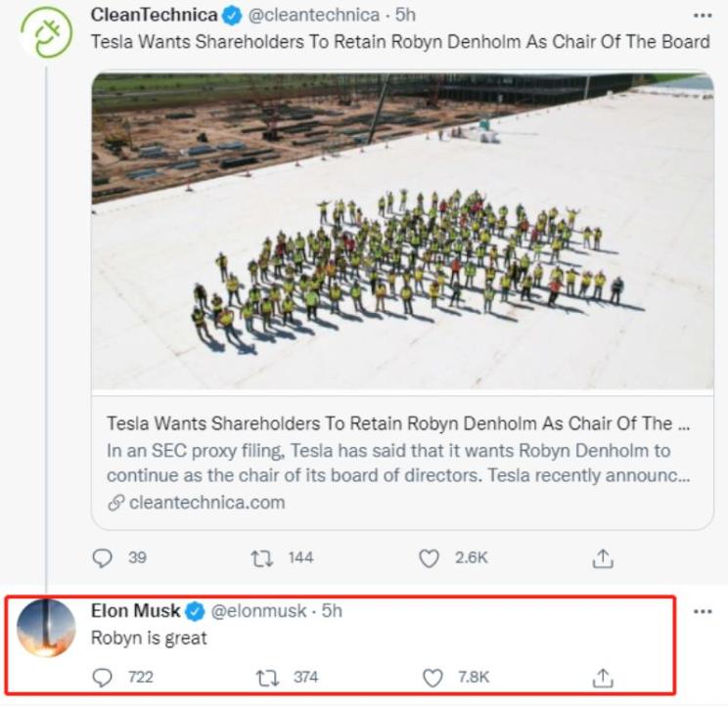Share the CleanTechnica tweet
Viewport: 728px width, 707px height.
click(603, 558)
